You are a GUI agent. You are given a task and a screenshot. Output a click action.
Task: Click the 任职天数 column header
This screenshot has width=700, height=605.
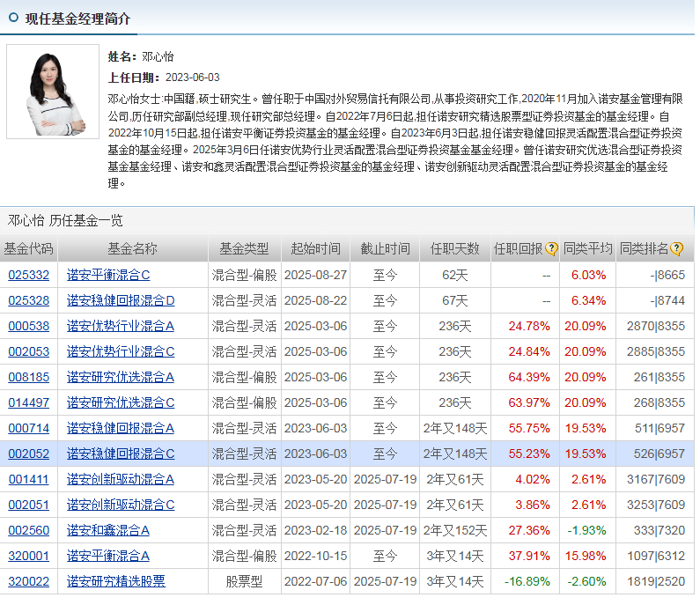point(455,248)
